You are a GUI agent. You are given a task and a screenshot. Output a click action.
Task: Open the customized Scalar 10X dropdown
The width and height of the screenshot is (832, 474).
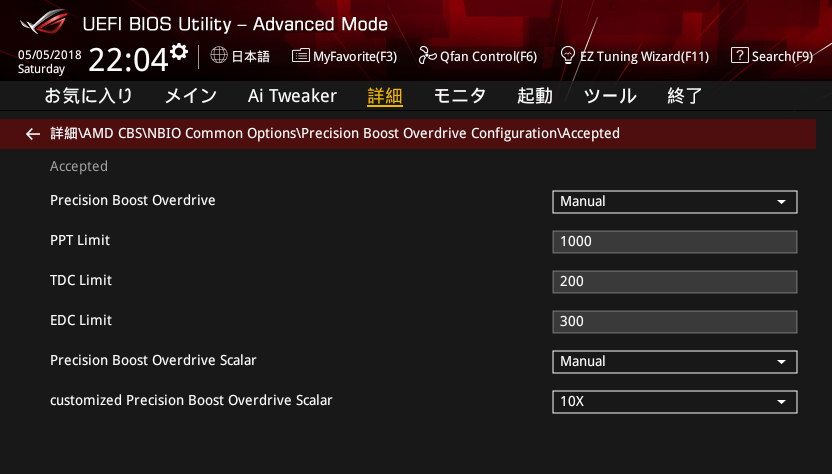[674, 402]
